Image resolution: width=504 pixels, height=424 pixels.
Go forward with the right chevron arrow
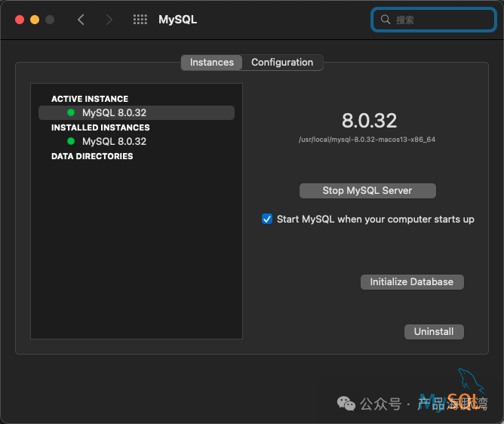[109, 20]
